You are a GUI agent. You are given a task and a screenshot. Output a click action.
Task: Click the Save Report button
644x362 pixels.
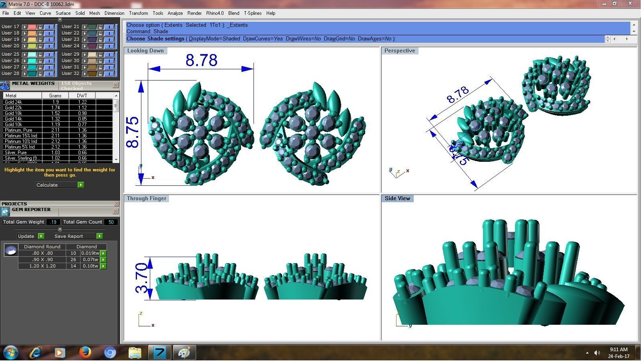point(75,237)
